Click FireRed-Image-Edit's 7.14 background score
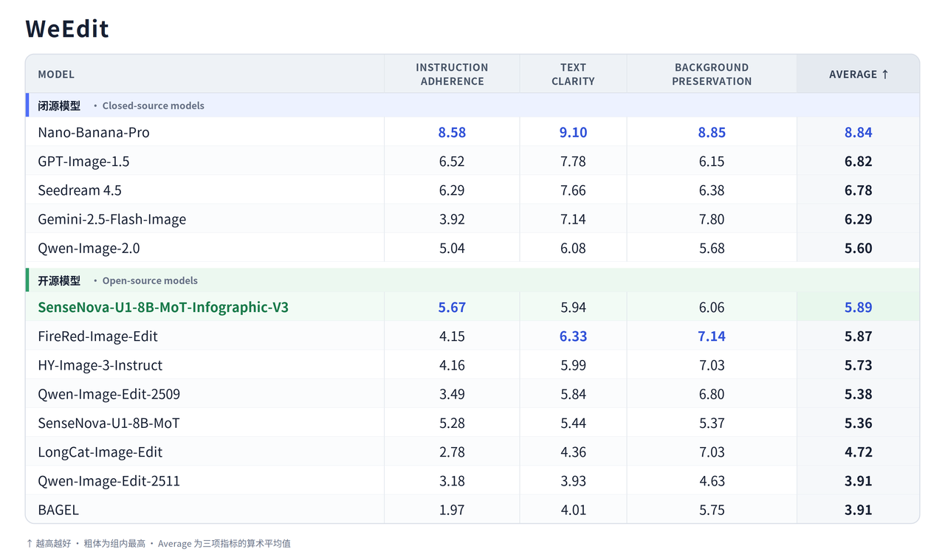The image size is (945, 560). (x=712, y=336)
